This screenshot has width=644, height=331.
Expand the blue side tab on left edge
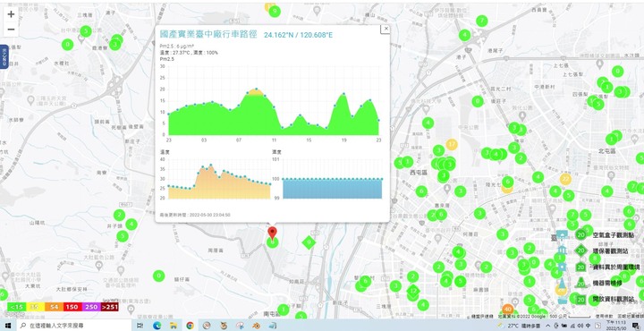point(4,56)
